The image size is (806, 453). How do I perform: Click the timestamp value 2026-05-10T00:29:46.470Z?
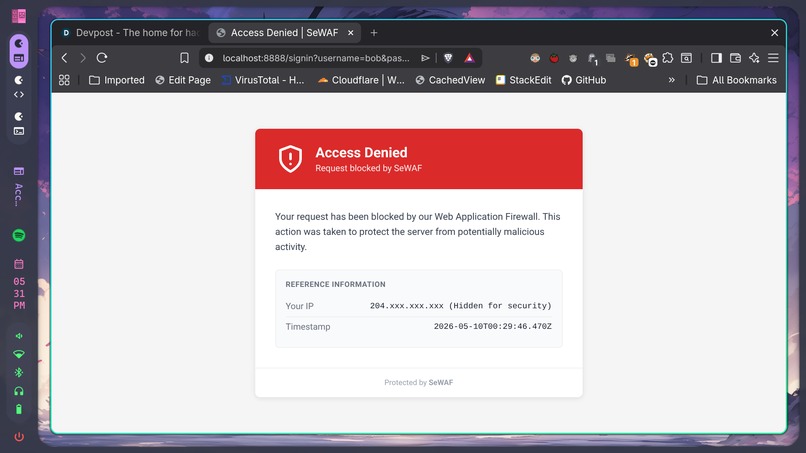(x=492, y=326)
